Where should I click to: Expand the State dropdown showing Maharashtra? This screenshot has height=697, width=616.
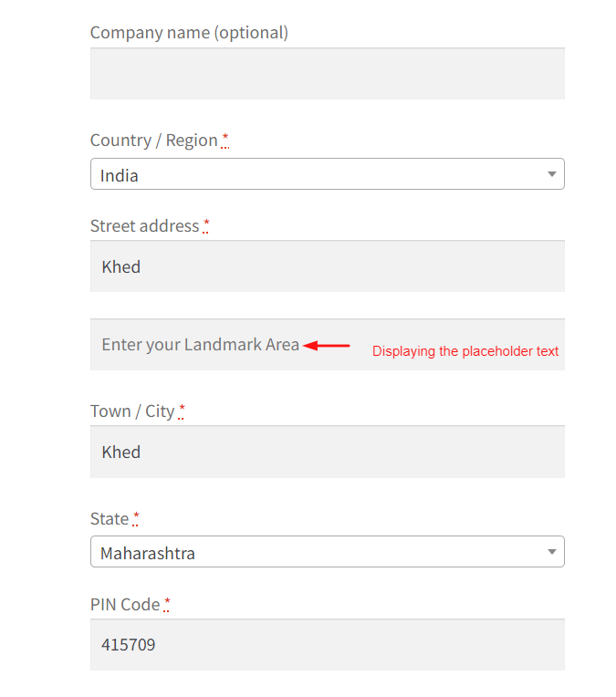click(x=328, y=552)
